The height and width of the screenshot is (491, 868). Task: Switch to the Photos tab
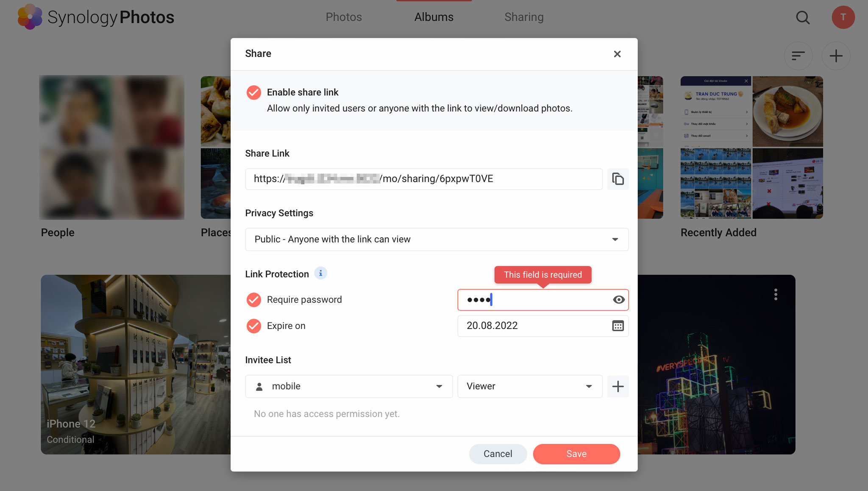343,17
